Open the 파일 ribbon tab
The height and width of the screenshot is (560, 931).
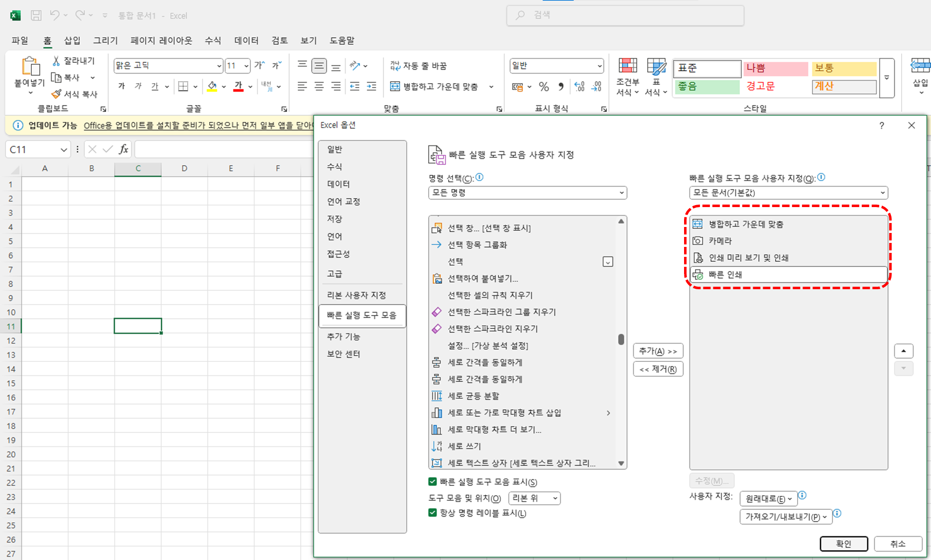tap(20, 40)
